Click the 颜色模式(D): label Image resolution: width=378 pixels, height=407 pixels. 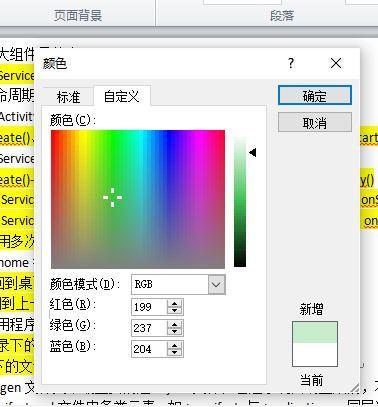pos(85,284)
